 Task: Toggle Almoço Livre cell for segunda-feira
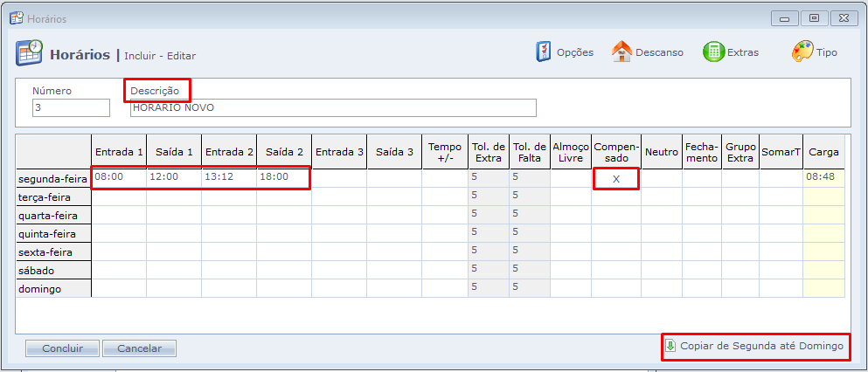click(571, 178)
